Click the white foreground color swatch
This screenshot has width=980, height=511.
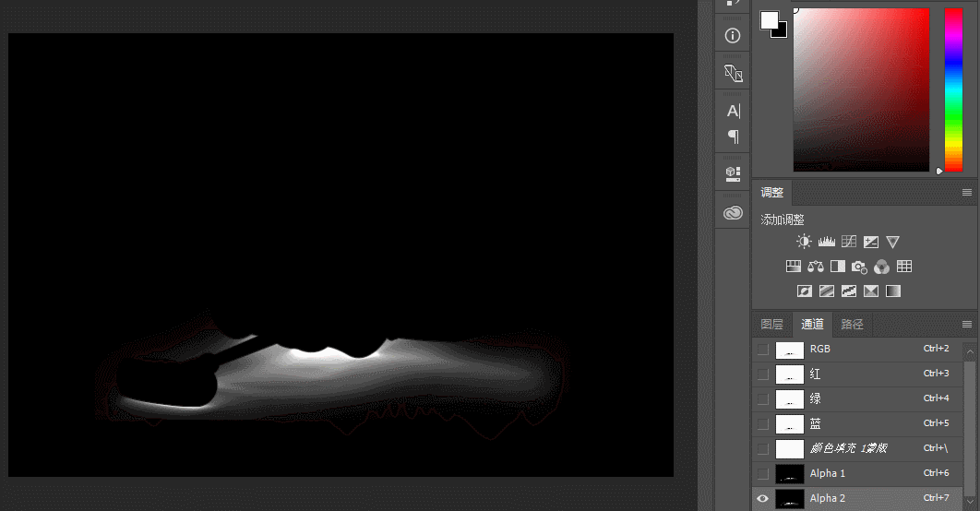click(x=769, y=19)
